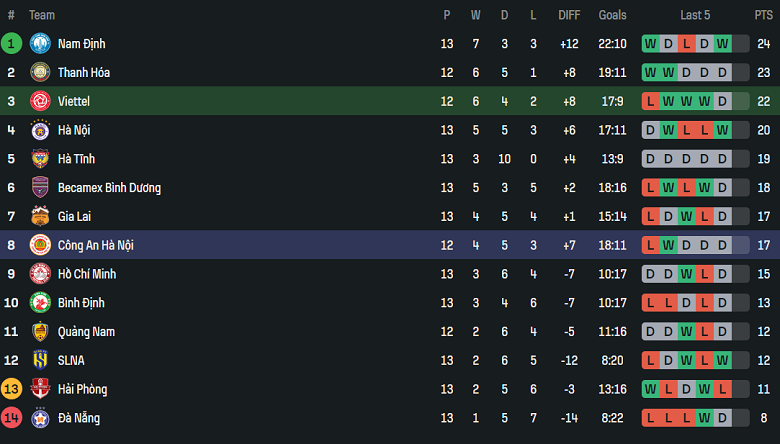780x444 pixels.
Task: Click the green rank 1 position badge
Action: (11, 44)
